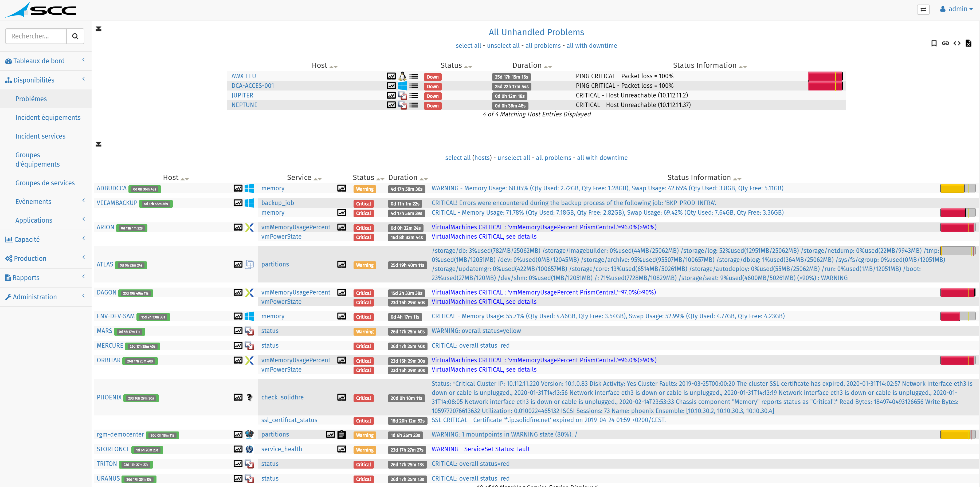980x487 pixels.
Task: Click unselect all in services section
Action: tap(513, 158)
